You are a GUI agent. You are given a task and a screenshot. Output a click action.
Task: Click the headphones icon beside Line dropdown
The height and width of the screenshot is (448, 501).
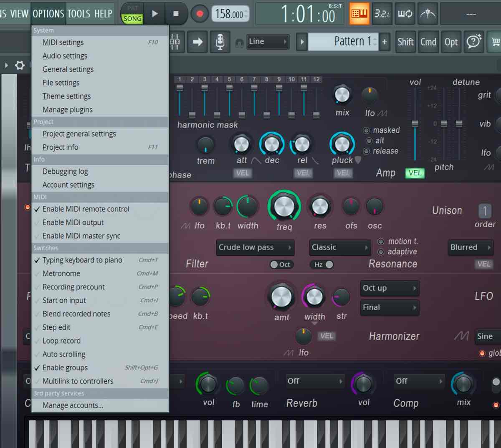pyautogui.click(x=239, y=43)
